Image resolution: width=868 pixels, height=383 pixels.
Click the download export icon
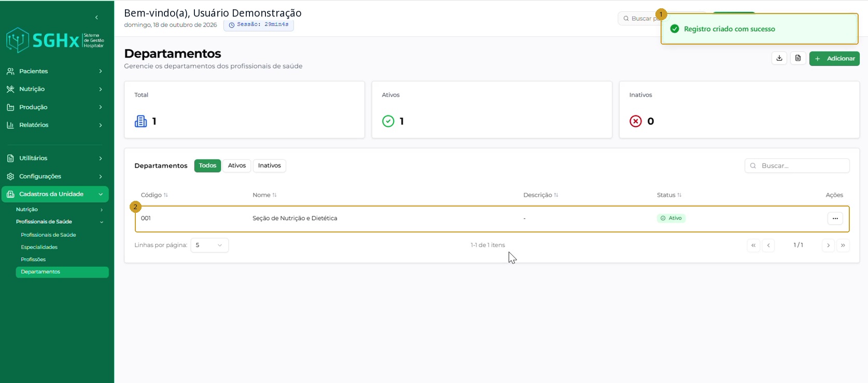[x=779, y=58]
